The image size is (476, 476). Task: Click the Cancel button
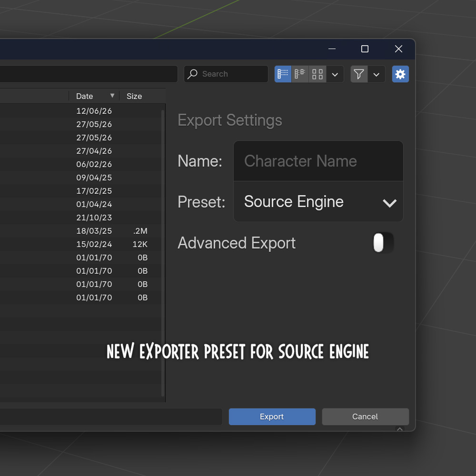365,416
